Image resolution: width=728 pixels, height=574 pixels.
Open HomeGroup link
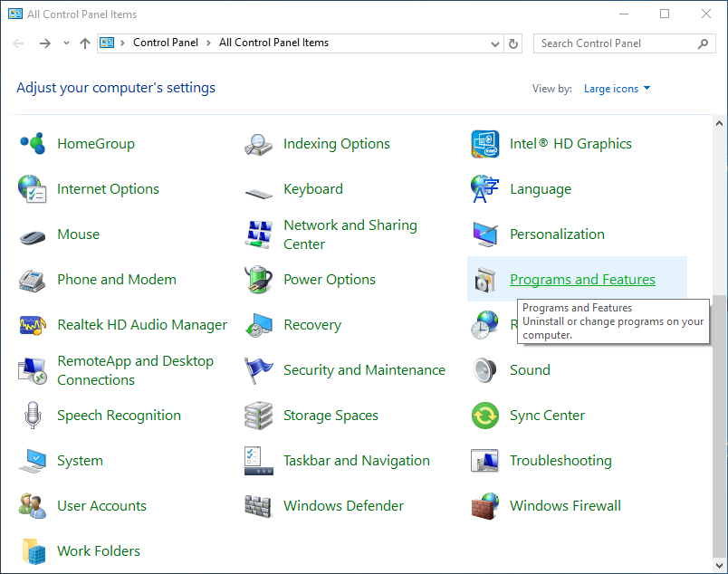(96, 143)
